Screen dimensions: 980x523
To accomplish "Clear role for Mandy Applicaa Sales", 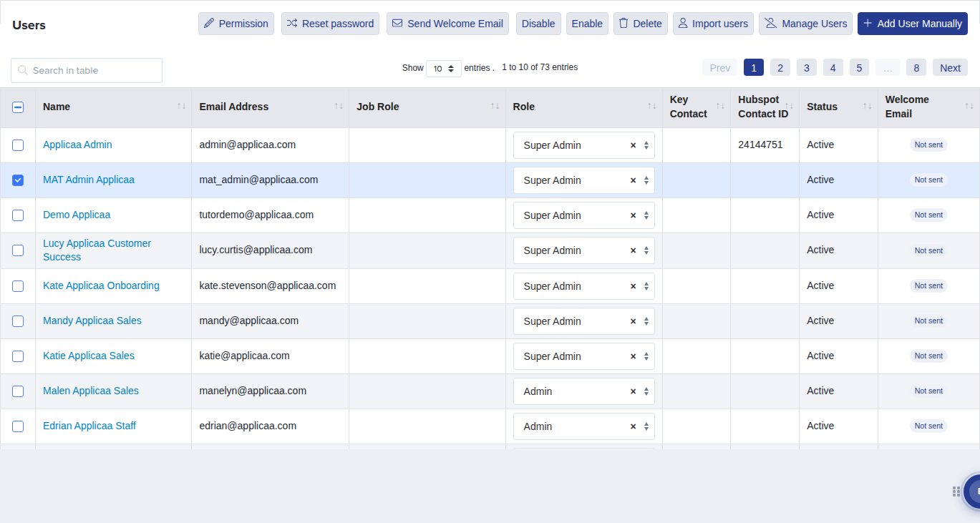I will pyautogui.click(x=633, y=321).
